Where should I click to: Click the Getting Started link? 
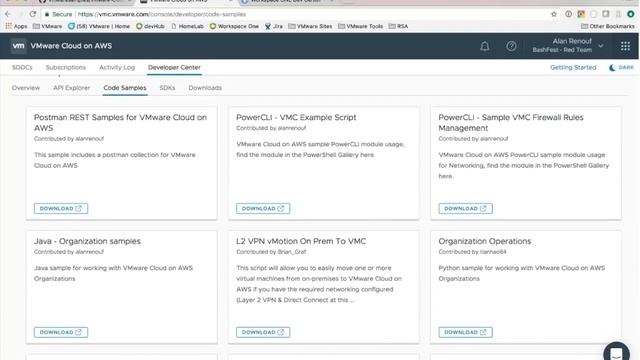pos(573,67)
